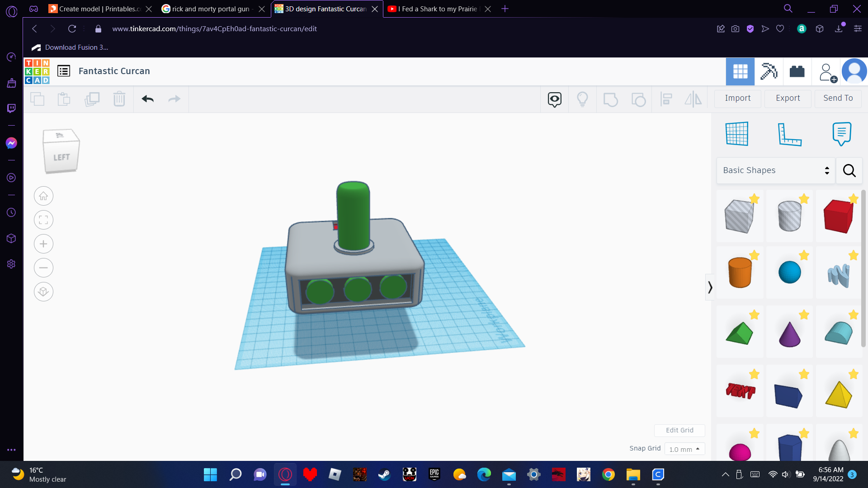Viewport: 868px width, 488px height.
Task: Open the Workplane tool
Action: (737, 134)
